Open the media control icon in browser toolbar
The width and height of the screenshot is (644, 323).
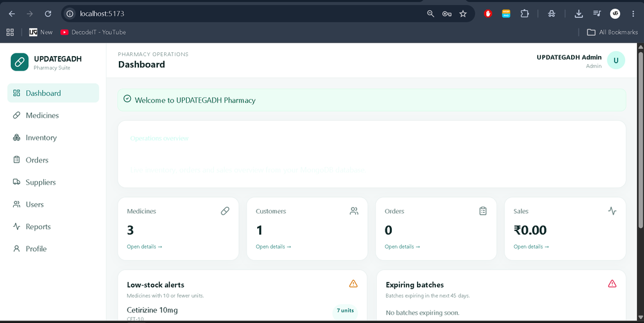tap(597, 14)
